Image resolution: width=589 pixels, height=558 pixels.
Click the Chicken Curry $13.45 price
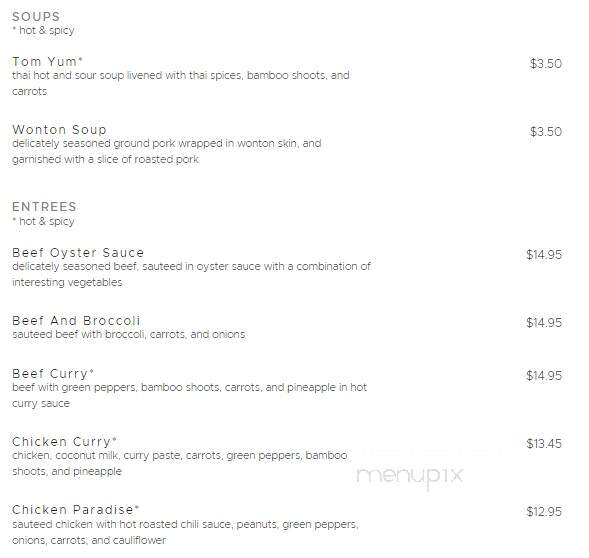point(544,444)
